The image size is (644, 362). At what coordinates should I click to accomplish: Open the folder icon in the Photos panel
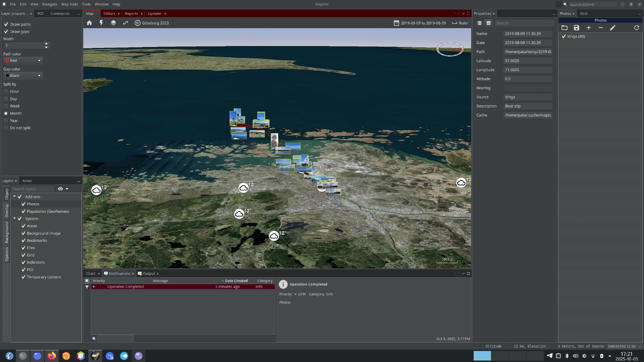[x=564, y=28]
